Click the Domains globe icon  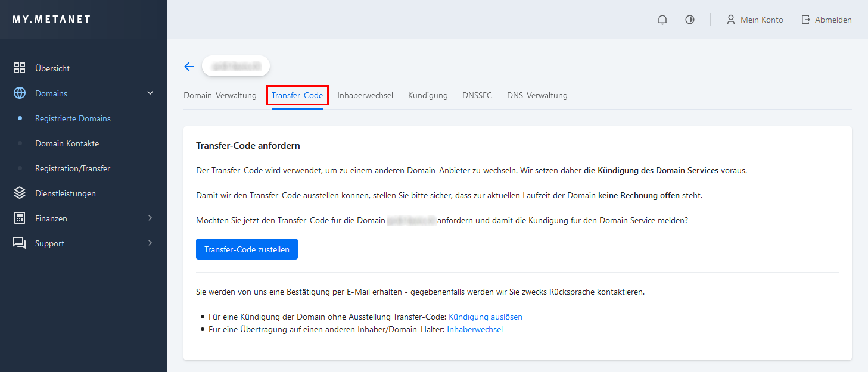(x=20, y=93)
